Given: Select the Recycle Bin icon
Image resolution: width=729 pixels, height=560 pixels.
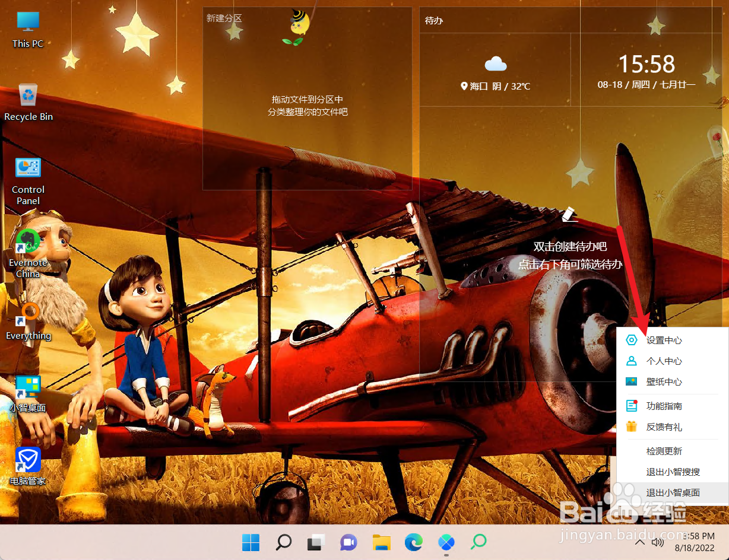Looking at the screenshot, I should 28,102.
